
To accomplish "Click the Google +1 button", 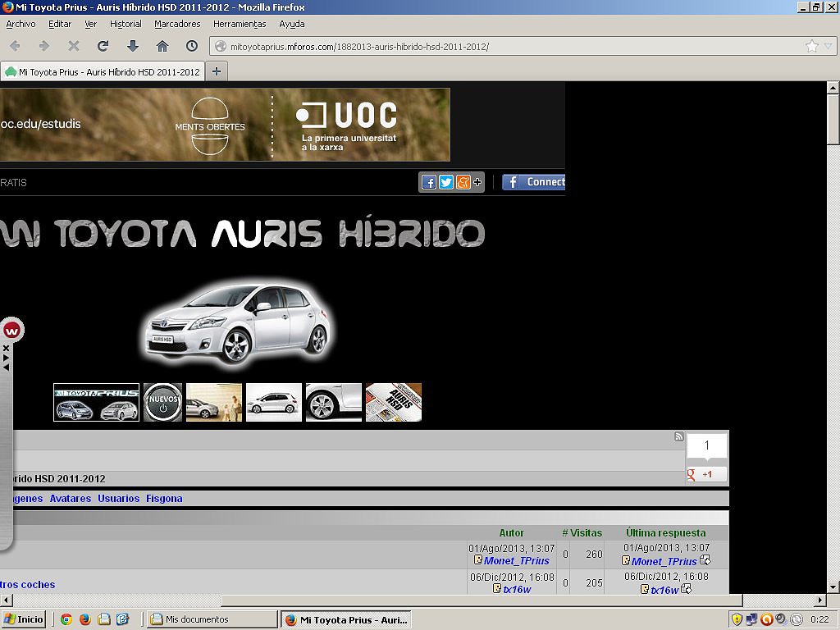I will tap(706, 474).
